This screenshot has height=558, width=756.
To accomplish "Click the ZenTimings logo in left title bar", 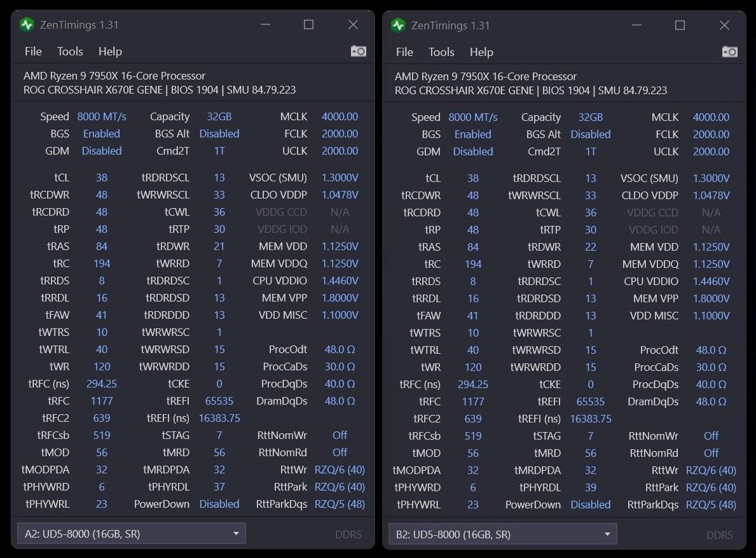I will (x=27, y=25).
